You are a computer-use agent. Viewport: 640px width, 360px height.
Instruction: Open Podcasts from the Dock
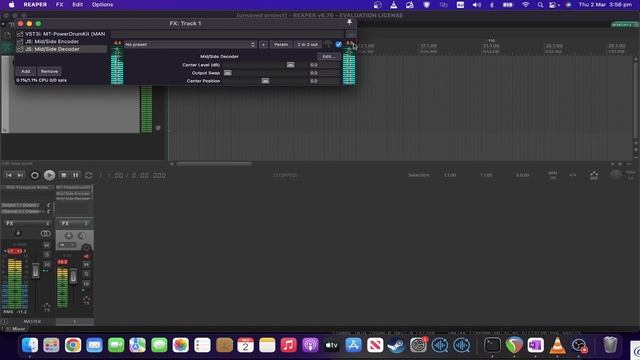310,345
